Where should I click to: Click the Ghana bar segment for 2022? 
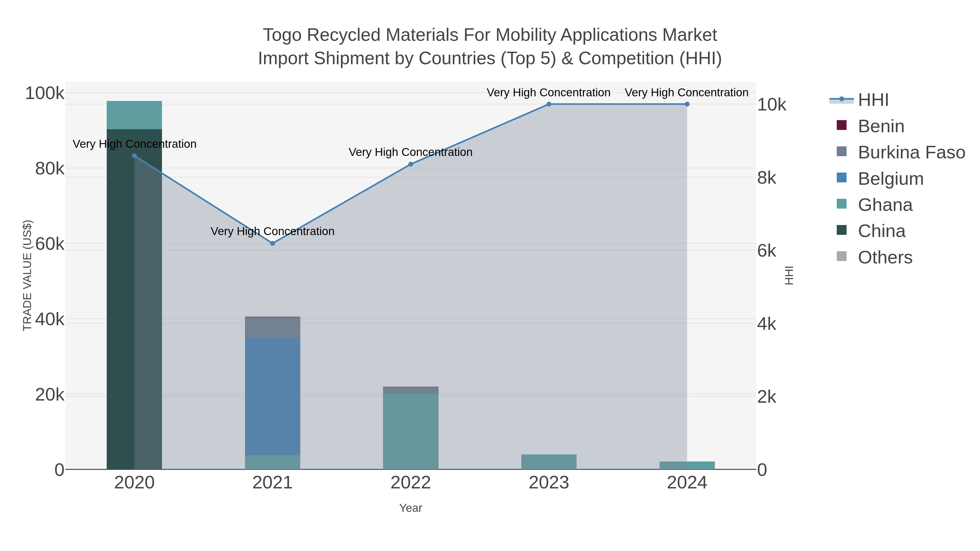tap(411, 432)
